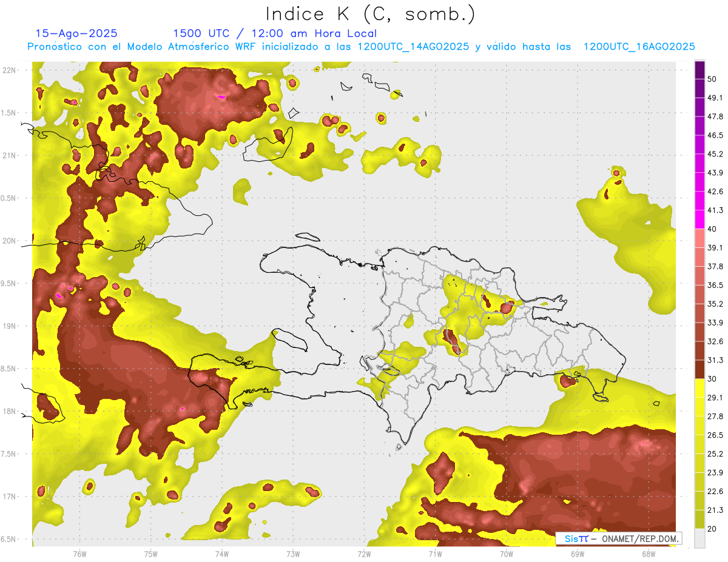Screen dimensions: 728x562
Task: Click the "46.5" value on the color scale
Action: [x=715, y=135]
